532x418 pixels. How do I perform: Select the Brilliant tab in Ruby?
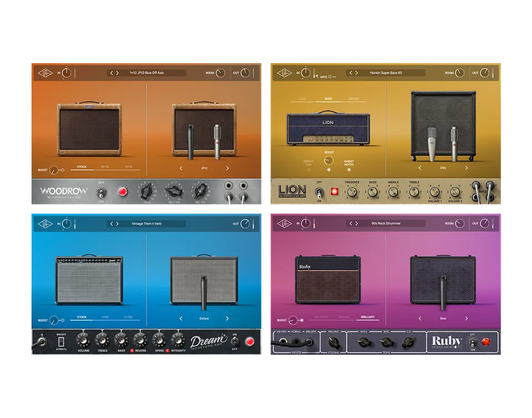click(368, 317)
